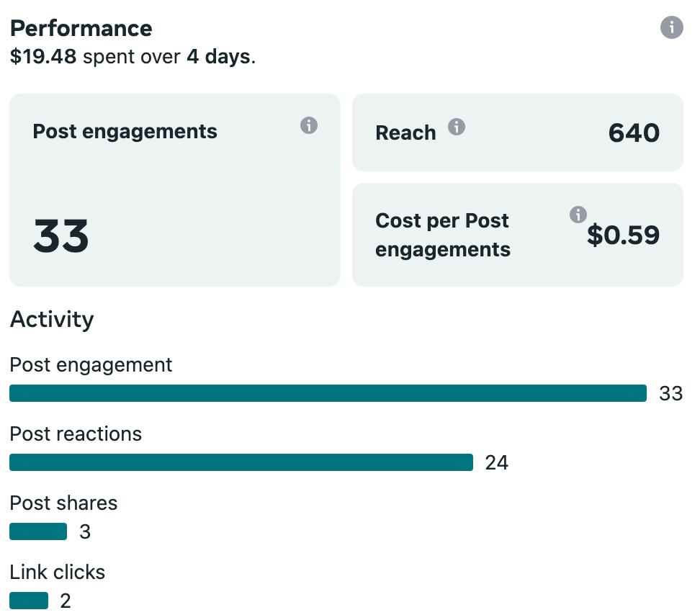Viewport: 700px width, 615px height.
Task: Select the Cost per Post engagements card
Action: pyautogui.click(x=517, y=235)
